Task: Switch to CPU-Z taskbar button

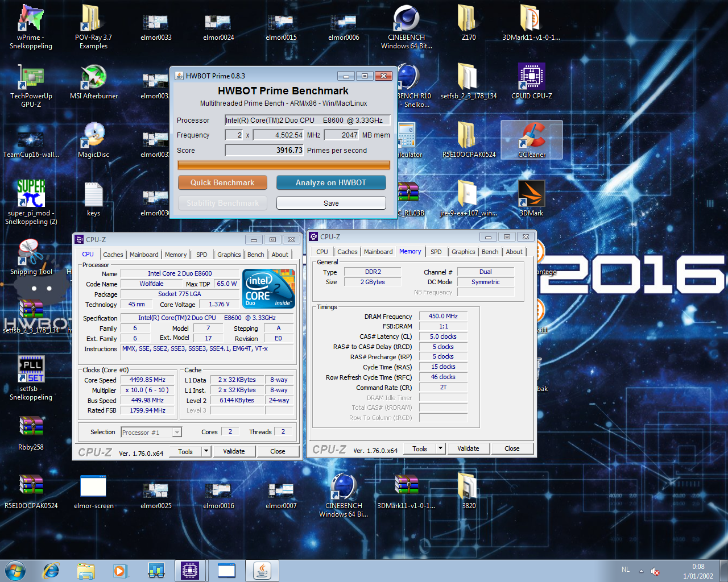Action: point(191,570)
